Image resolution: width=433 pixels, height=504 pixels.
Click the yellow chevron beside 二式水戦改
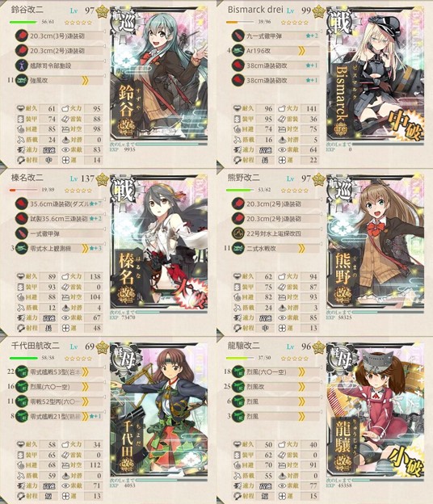point(301,249)
